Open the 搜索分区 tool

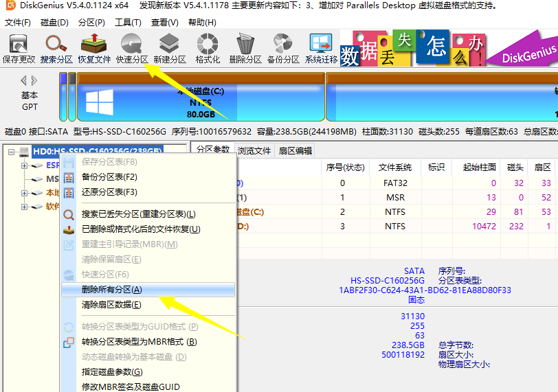coord(56,48)
